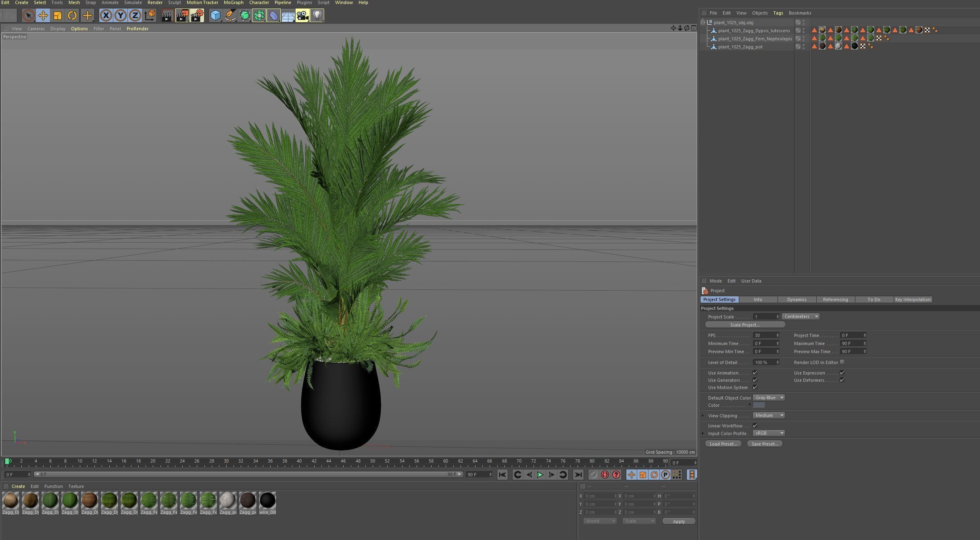The height and width of the screenshot is (540, 980).
Task: Enable Render LOD in Editor checkbox
Action: [x=842, y=362]
